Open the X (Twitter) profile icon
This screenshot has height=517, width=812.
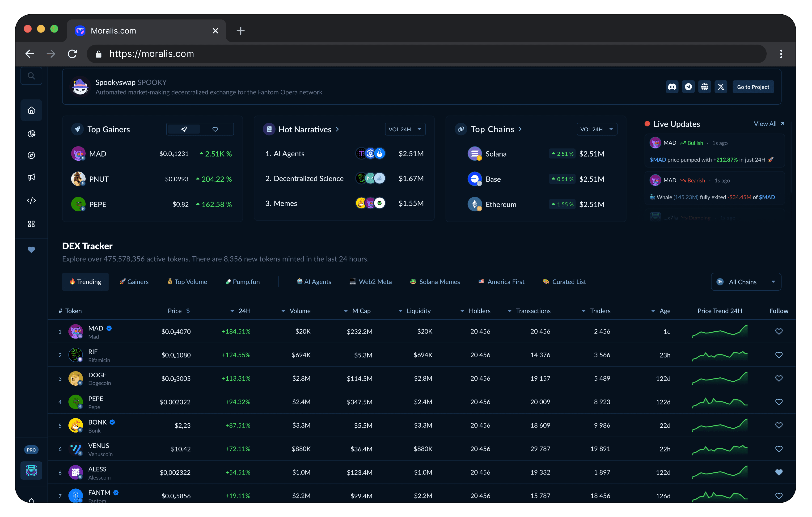(721, 87)
